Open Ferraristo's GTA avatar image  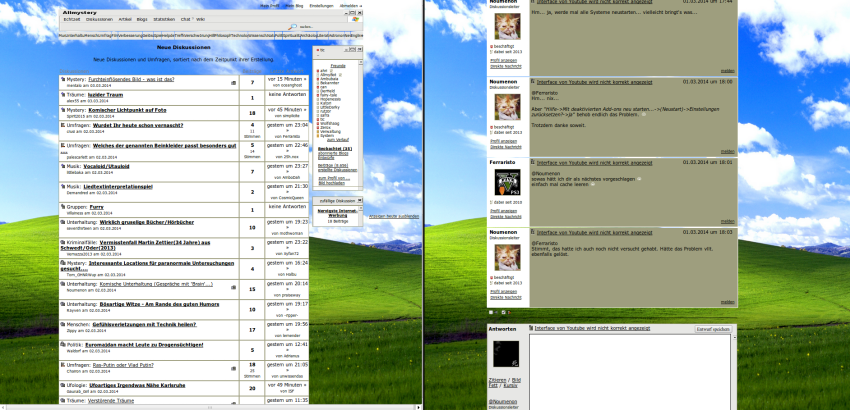(x=507, y=182)
